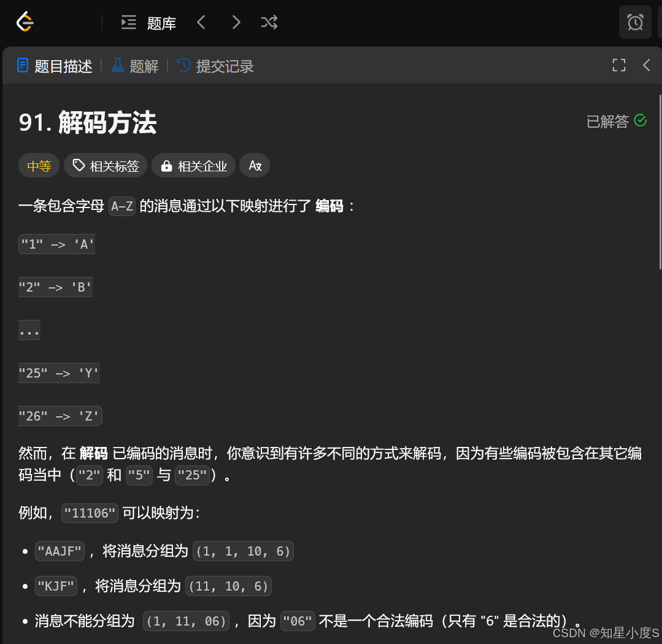This screenshot has width=662, height=644.
Task: Click the "KJF" code snippet
Action: tap(56, 586)
